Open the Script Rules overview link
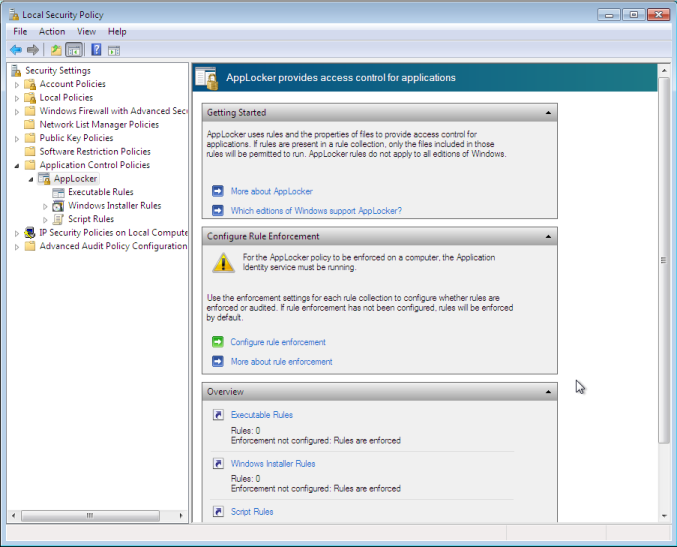Image resolution: width=677 pixels, height=547 pixels. pyautogui.click(x=252, y=512)
